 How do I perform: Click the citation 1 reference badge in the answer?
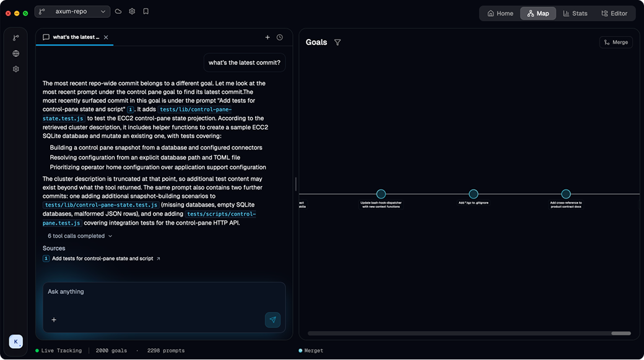click(131, 109)
